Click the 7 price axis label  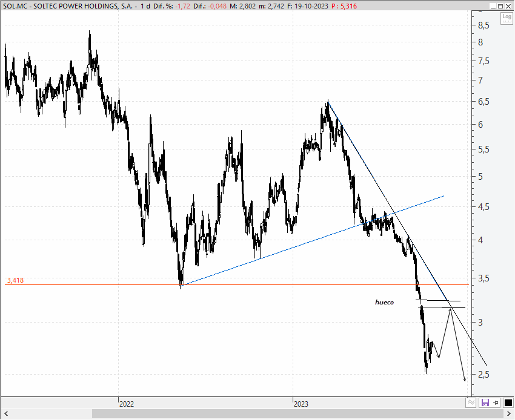tap(480, 80)
